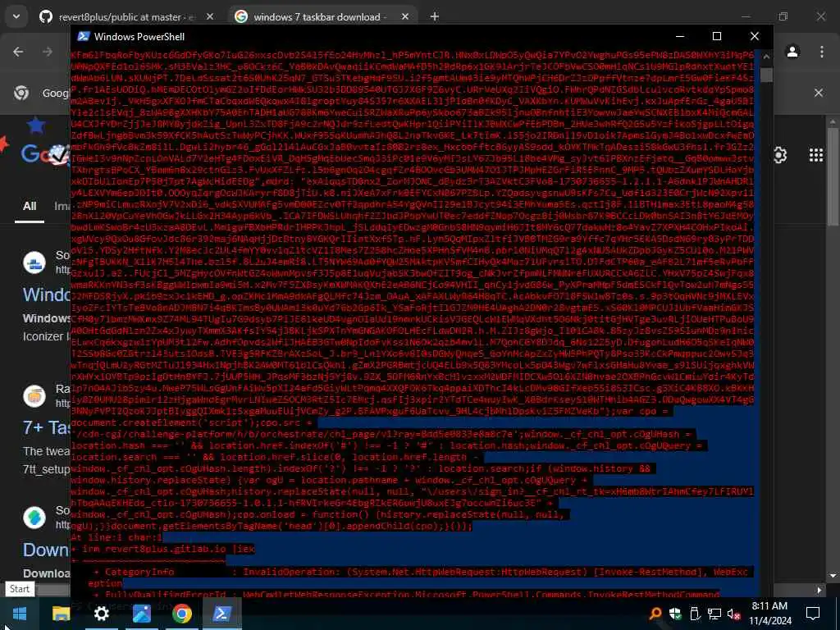Click the PowerShell taskbar icon
Image resolution: width=840 pixels, height=630 pixels.
(x=221, y=614)
